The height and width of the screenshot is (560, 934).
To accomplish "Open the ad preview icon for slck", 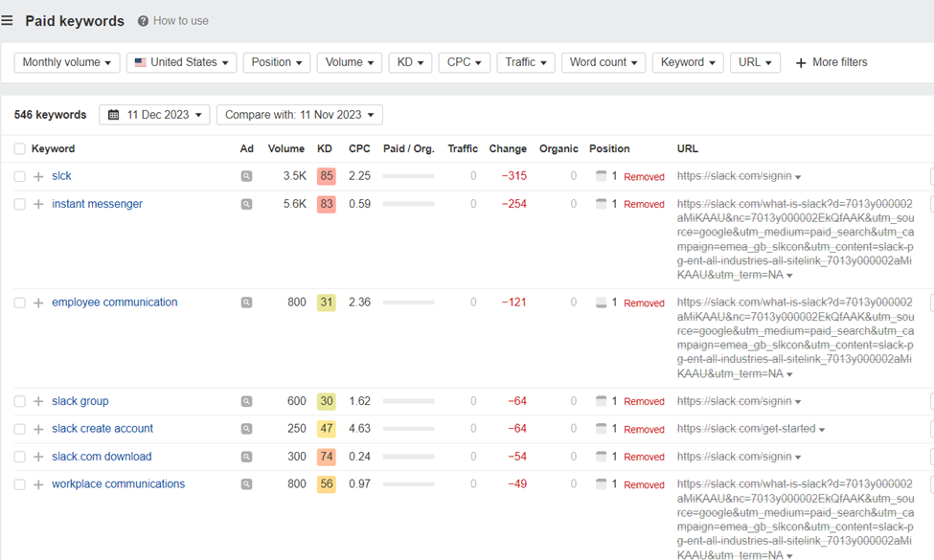I will pos(246,176).
